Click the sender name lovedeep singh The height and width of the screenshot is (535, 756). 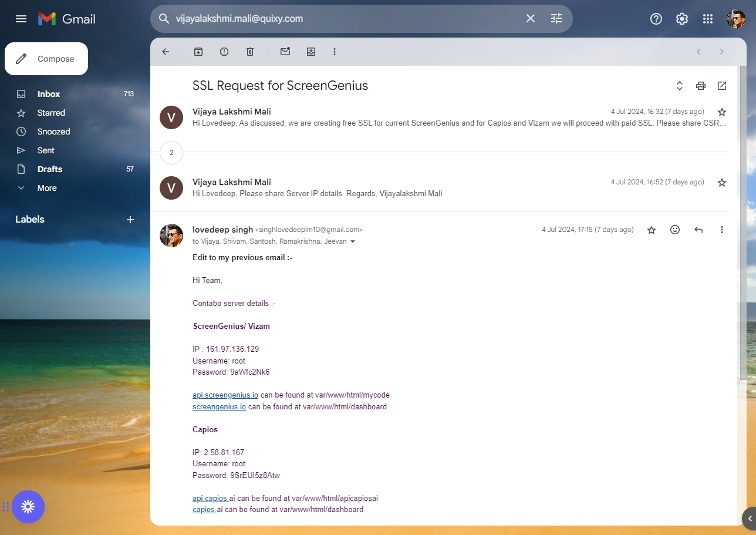[x=222, y=230]
